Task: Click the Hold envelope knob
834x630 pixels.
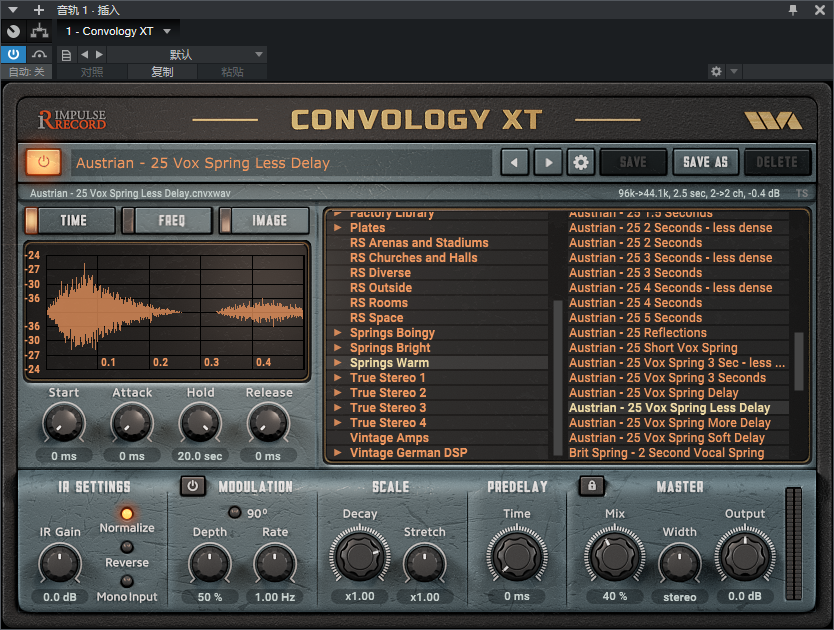Action: click(200, 424)
